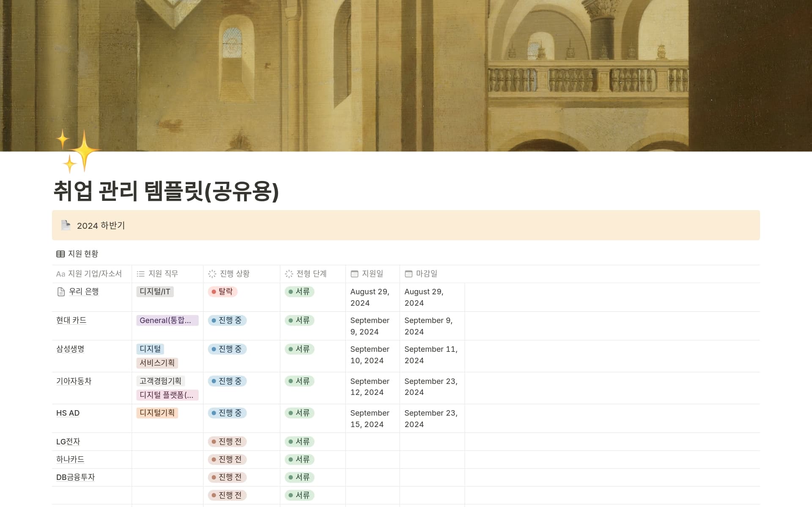Screen dimensions: 812x507
Task: Open the 삼성생명 entry
Action: [x=70, y=349]
